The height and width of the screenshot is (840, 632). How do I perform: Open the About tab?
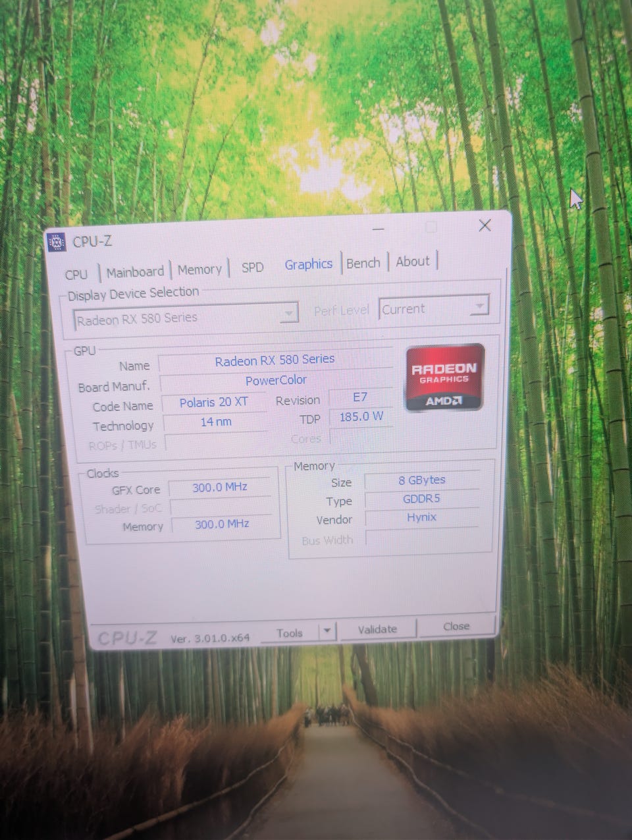[413, 262]
